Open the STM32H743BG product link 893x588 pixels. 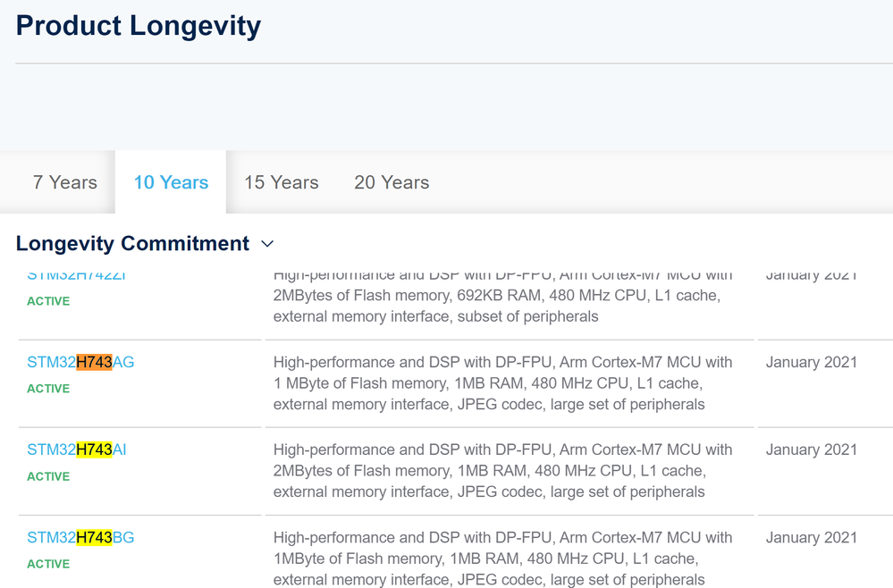click(x=80, y=537)
